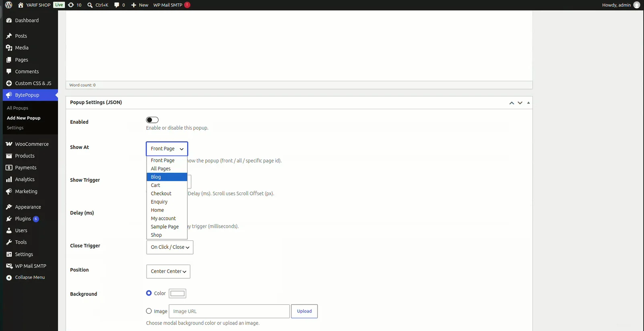This screenshot has width=644, height=331.
Task: Collapse the Popup Settings (JSON) panel
Action: point(528,103)
